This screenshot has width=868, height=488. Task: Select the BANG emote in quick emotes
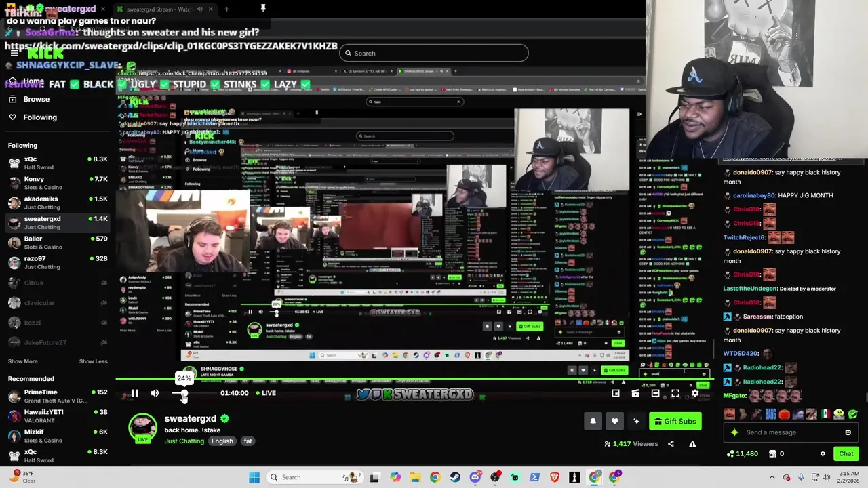pos(770,414)
